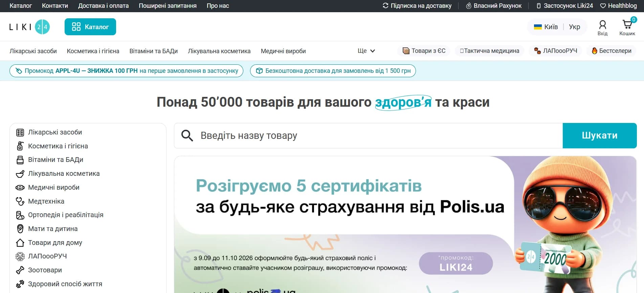The image size is (644, 293).
Task: Open Поширені запитання page
Action: pyautogui.click(x=168, y=6)
